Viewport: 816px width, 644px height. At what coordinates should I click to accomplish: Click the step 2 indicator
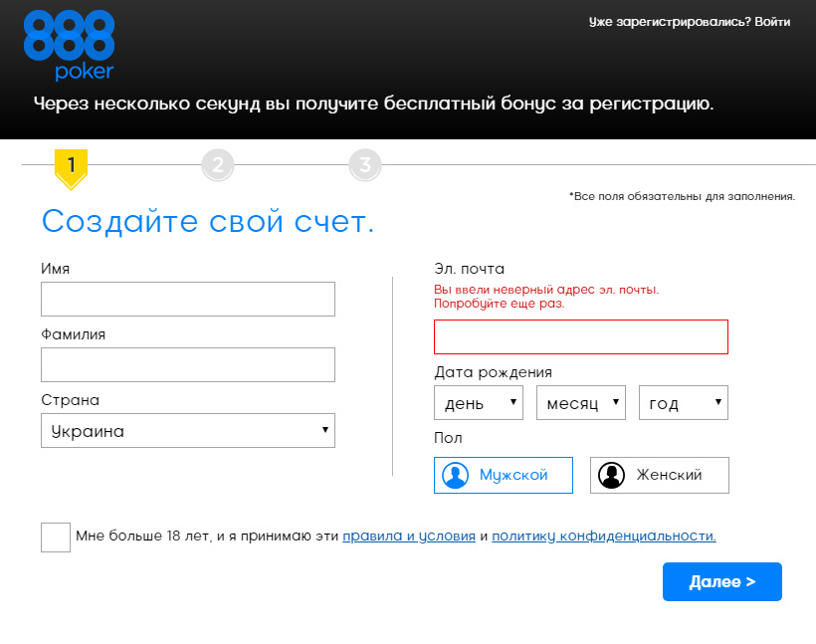click(x=218, y=165)
